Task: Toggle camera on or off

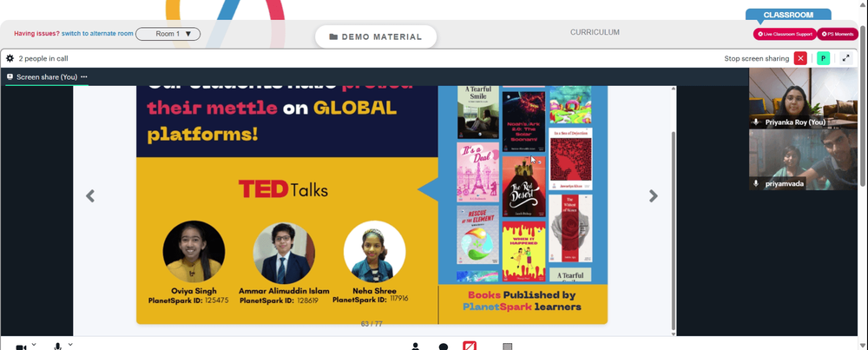Action: [x=21, y=347]
